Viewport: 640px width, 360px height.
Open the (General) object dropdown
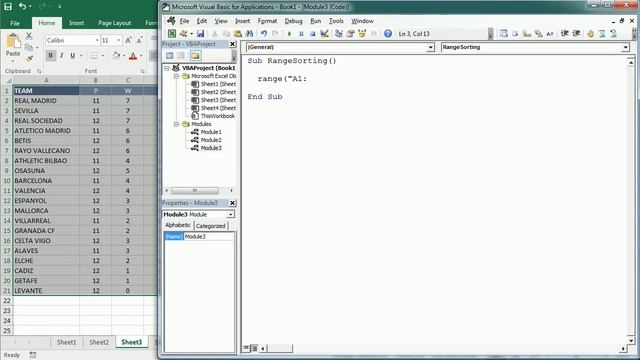[430, 47]
